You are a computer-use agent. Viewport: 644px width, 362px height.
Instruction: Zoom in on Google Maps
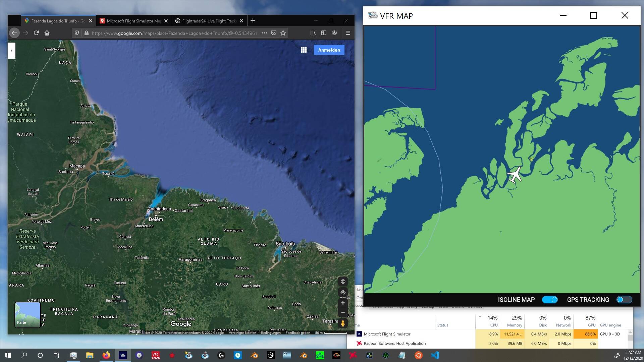pyautogui.click(x=343, y=303)
